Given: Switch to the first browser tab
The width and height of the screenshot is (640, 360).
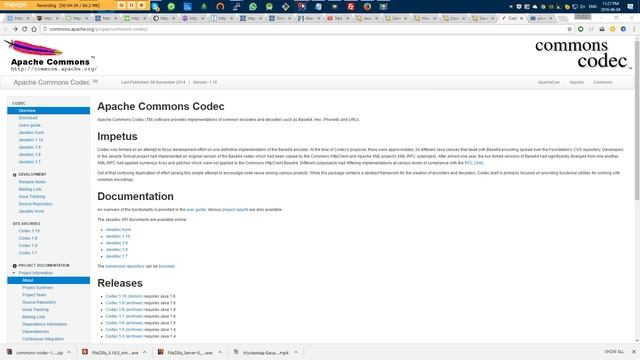Looking at the screenshot, I should point(18,18).
